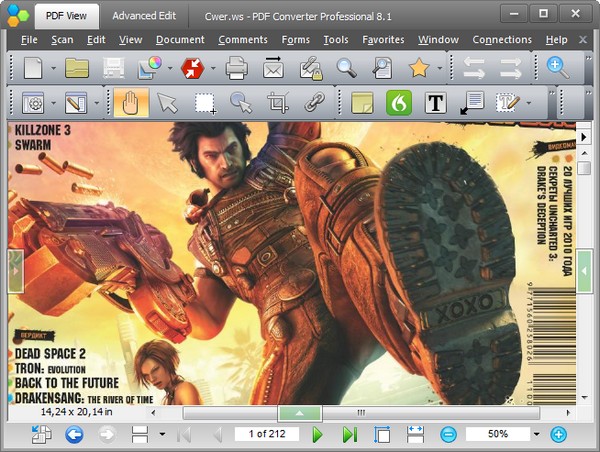Click the fit page button
This screenshot has height=452, width=600.
tap(382, 434)
